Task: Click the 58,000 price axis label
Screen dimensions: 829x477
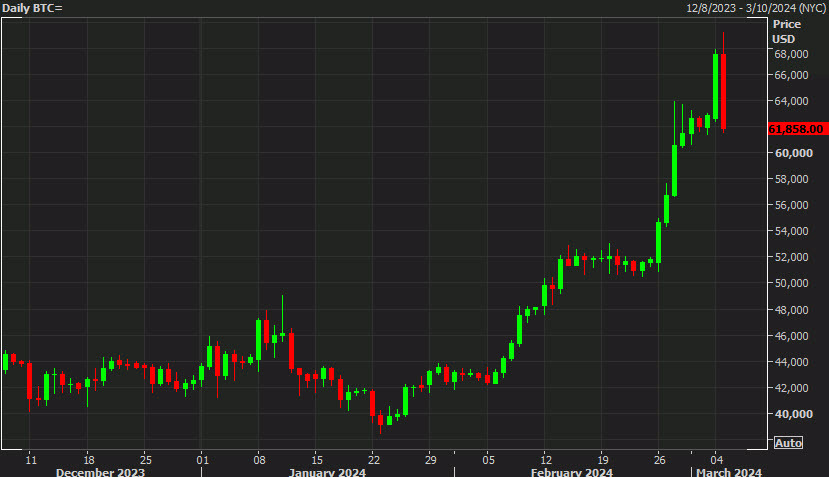Action: tap(791, 179)
